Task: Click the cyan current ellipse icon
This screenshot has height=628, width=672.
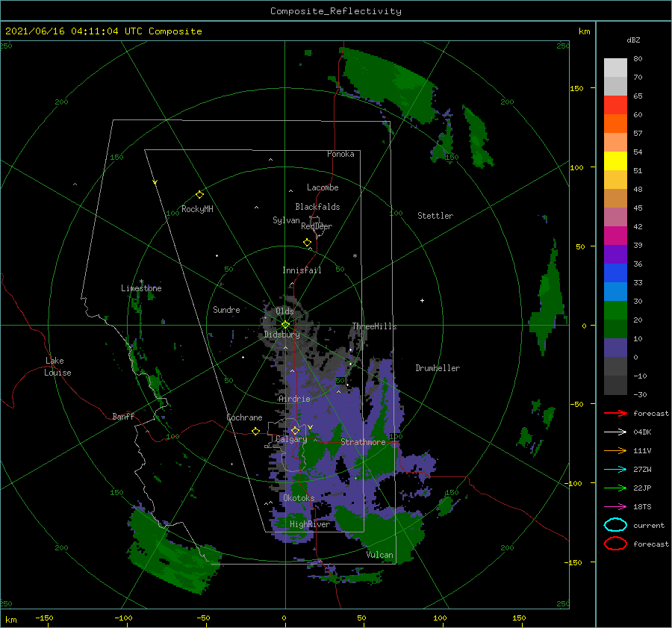Action: 615,525
